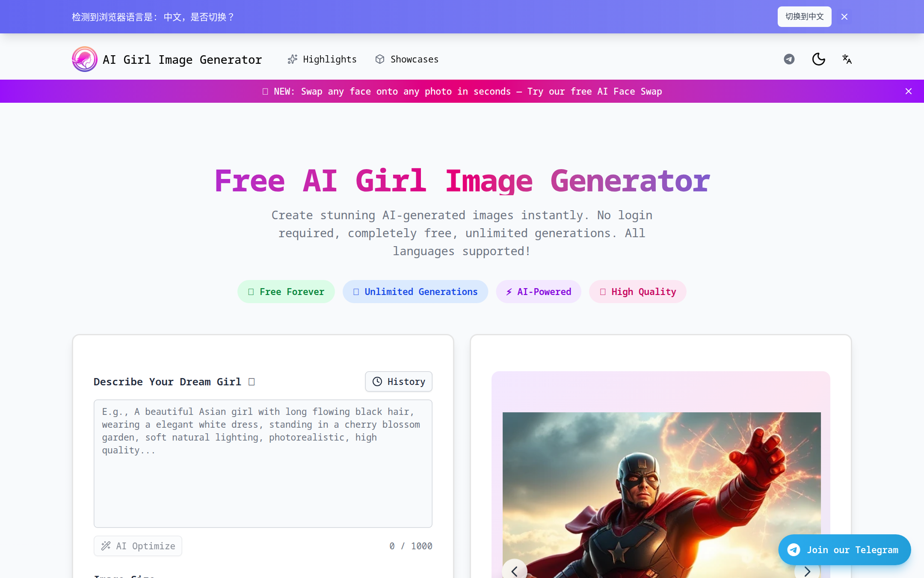Click the AI-Powered badge
Image resolution: width=924 pixels, height=578 pixels.
[x=539, y=292]
